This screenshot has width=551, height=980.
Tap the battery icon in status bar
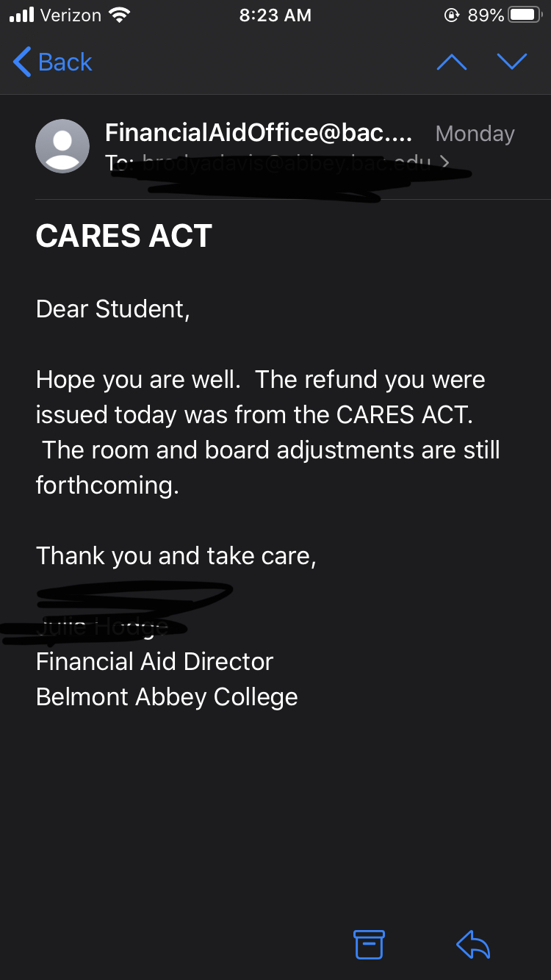pos(525,15)
